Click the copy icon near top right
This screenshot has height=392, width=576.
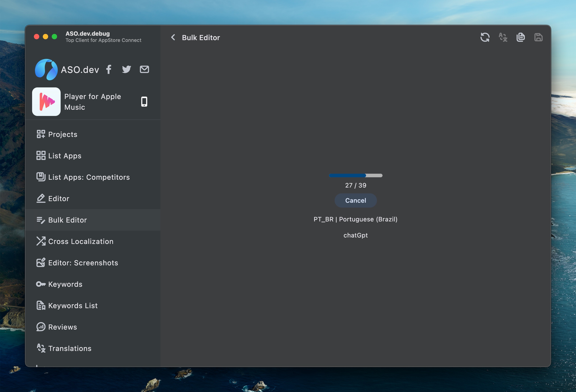coord(520,37)
